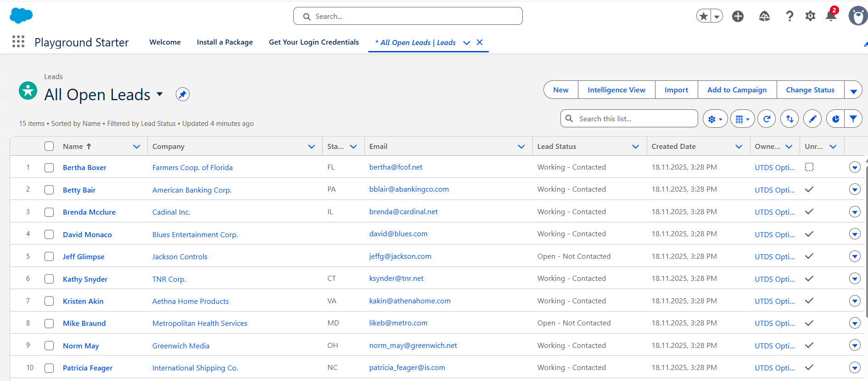Toggle the select-all header checkbox
Screen dimensions: 868x381
49,146
